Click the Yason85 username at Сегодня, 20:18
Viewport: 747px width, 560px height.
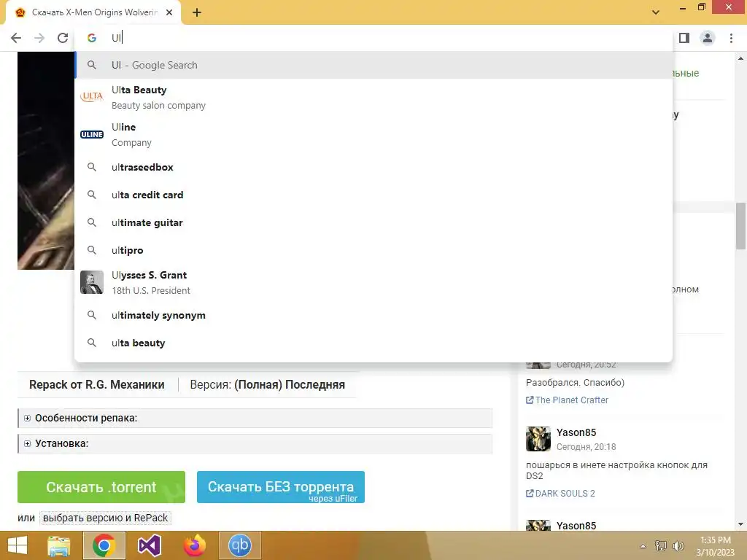click(576, 432)
